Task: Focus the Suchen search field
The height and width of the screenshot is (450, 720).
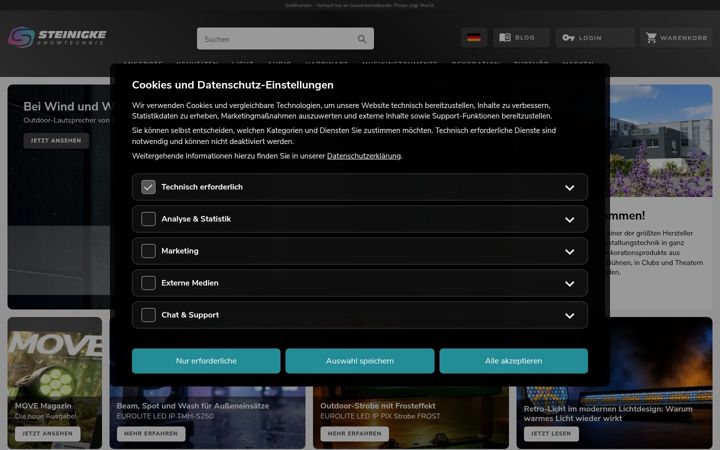Action: (x=285, y=39)
